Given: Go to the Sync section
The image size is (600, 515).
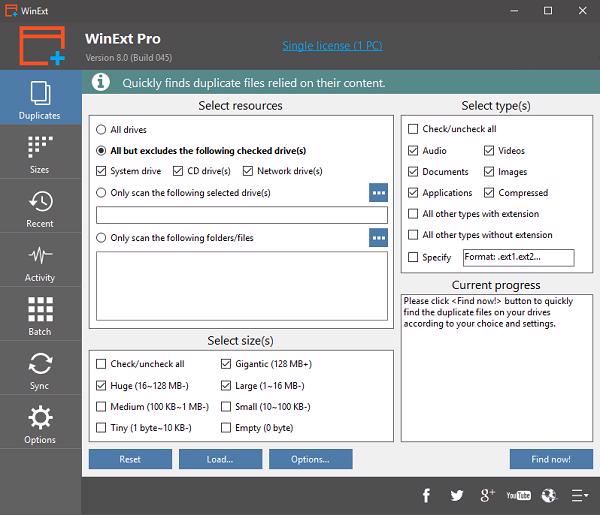Looking at the screenshot, I should tap(39, 371).
